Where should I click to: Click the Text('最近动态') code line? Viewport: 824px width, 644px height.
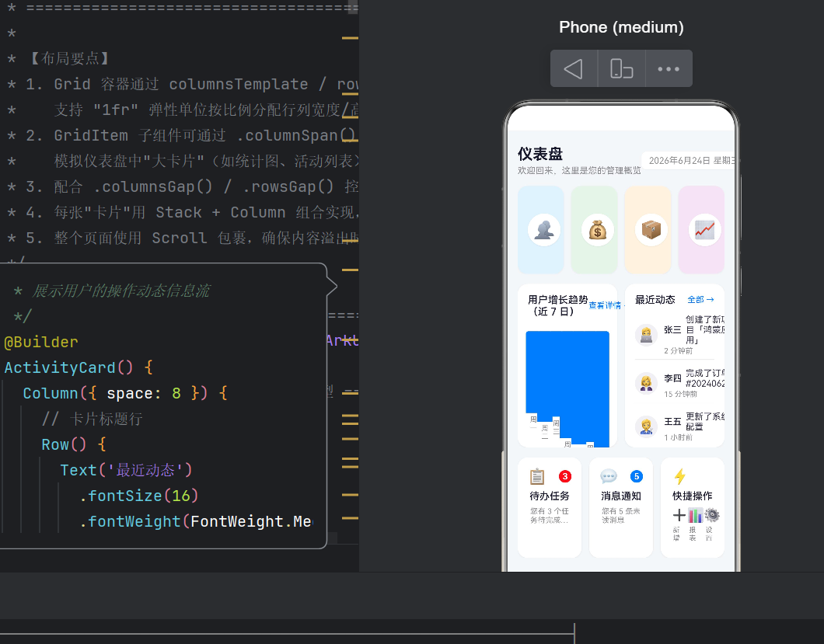(x=126, y=470)
